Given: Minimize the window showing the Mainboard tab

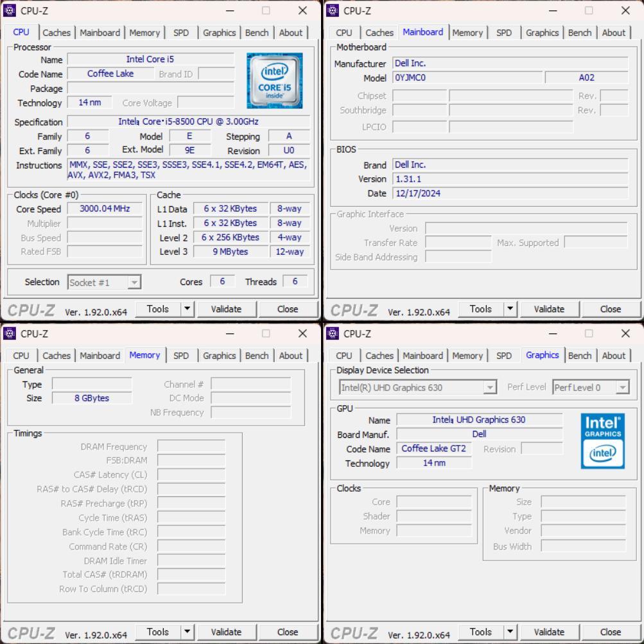Looking at the screenshot, I should [553, 10].
